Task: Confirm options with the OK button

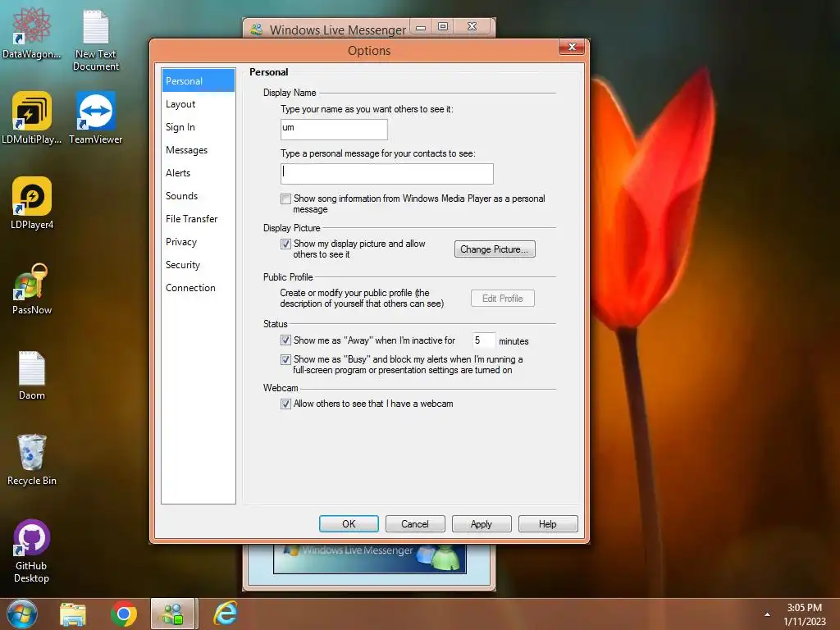Action: pyautogui.click(x=349, y=524)
